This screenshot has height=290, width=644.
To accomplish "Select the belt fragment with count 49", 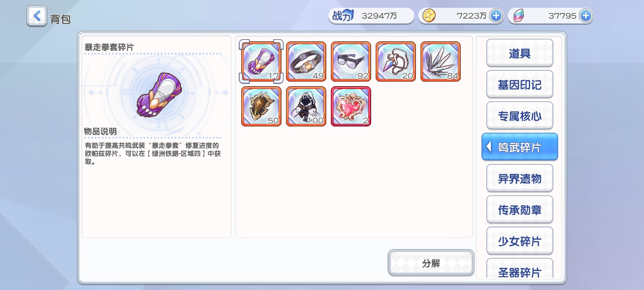I will [x=306, y=61].
